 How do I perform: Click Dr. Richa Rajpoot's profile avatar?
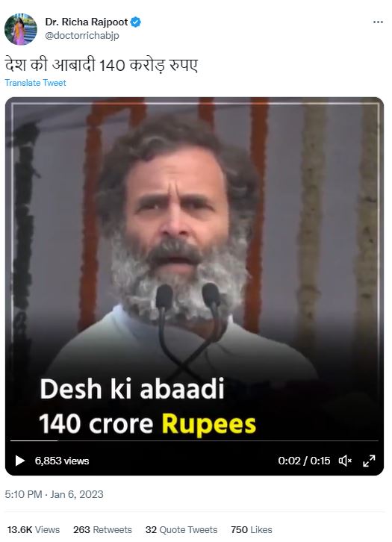click(21, 29)
